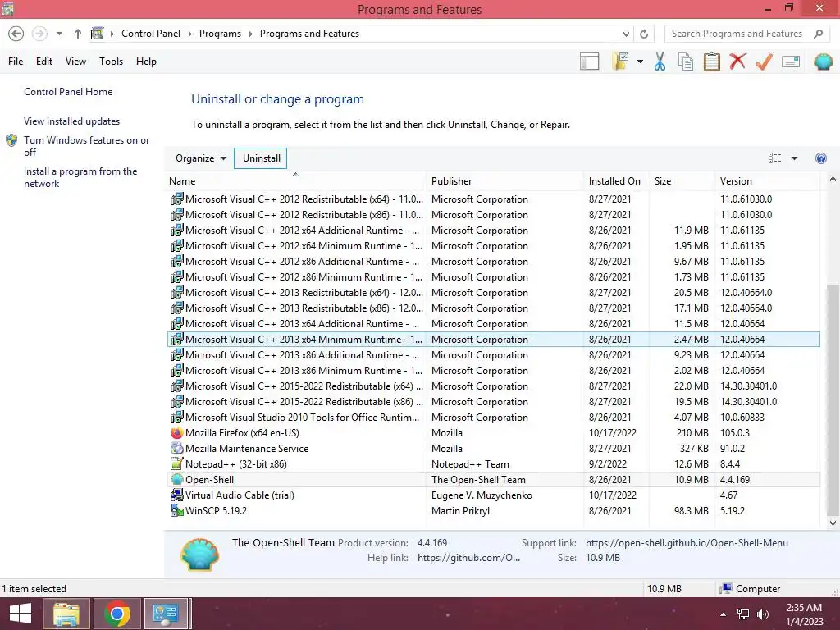Screen dimensions: 840x630
Task: Expand arrow after Control Panel breadcrumb
Action: [x=189, y=34]
